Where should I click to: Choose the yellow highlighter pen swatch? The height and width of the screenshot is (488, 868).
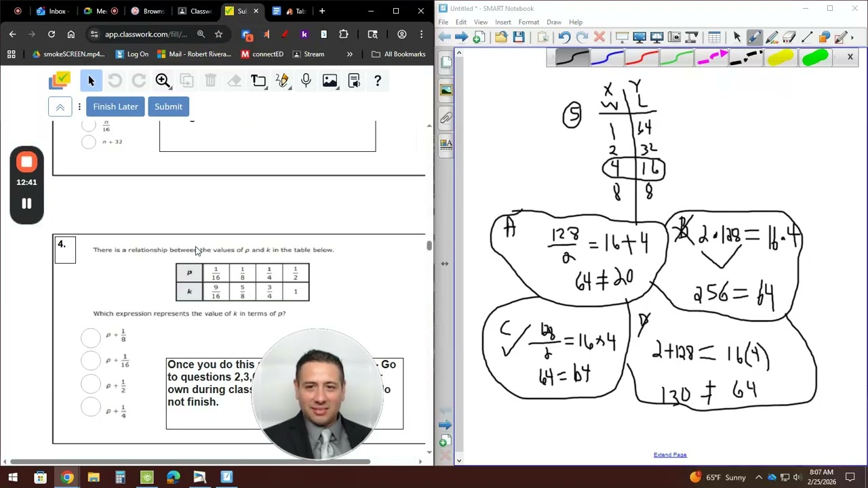click(x=781, y=58)
